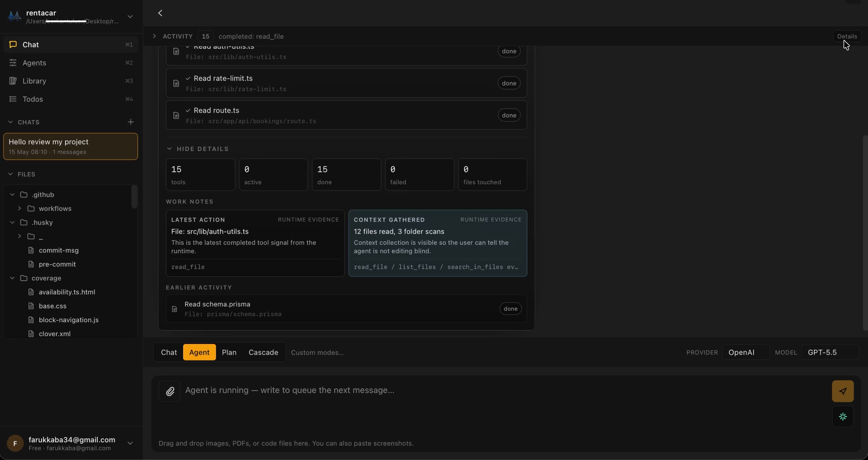Collapse Hide Details section
868x460 pixels.
click(198, 149)
